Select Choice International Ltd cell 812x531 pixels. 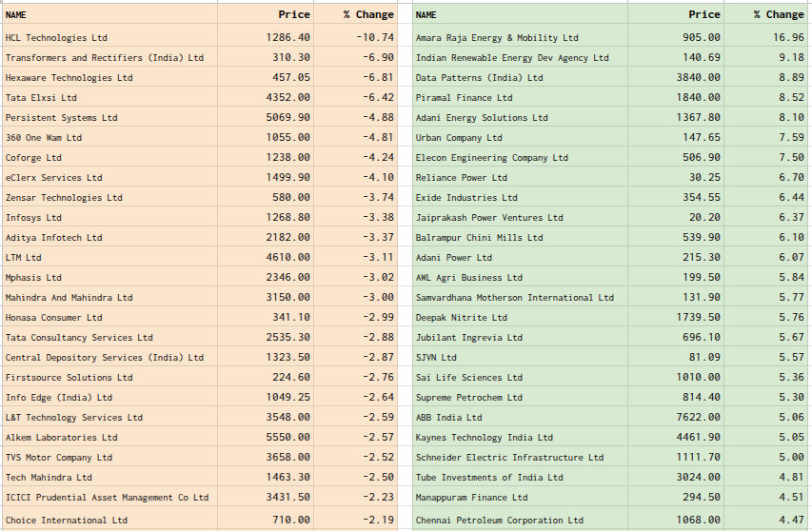click(109, 519)
